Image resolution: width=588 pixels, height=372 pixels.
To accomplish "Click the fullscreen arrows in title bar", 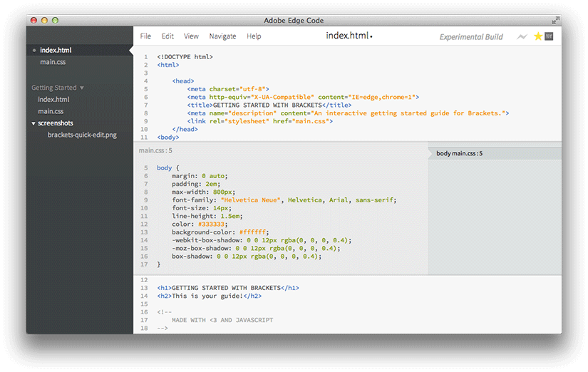I will point(555,21).
